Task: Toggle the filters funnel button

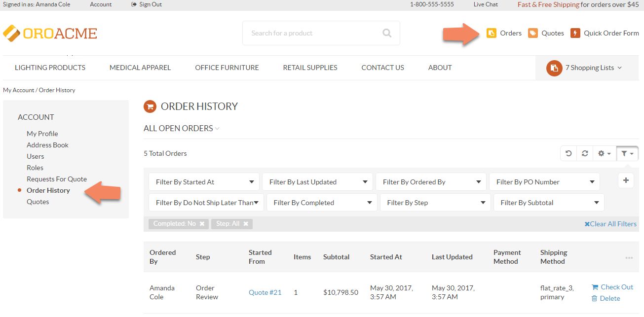Action: 627,153
